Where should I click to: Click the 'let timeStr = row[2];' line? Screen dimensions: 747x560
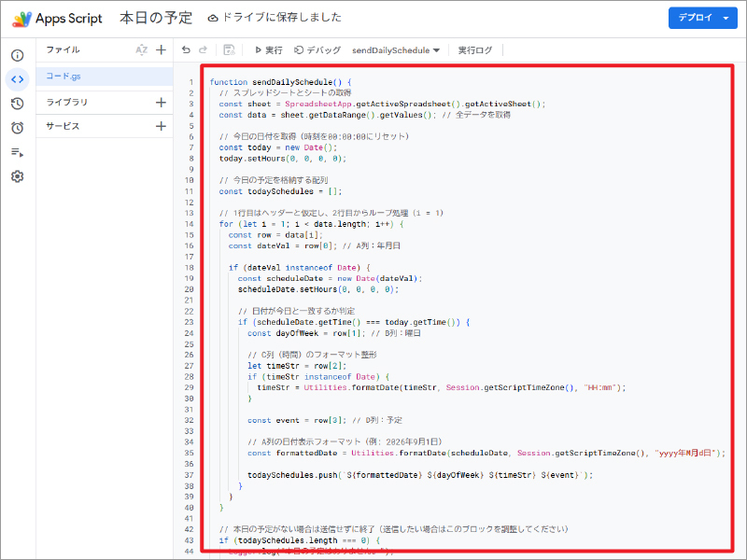[x=297, y=366]
